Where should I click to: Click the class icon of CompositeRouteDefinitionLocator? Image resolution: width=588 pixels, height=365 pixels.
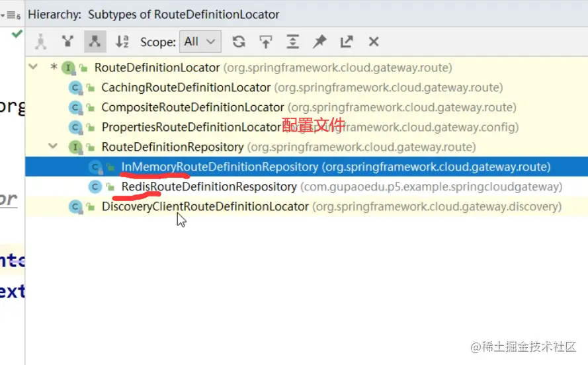click(75, 108)
